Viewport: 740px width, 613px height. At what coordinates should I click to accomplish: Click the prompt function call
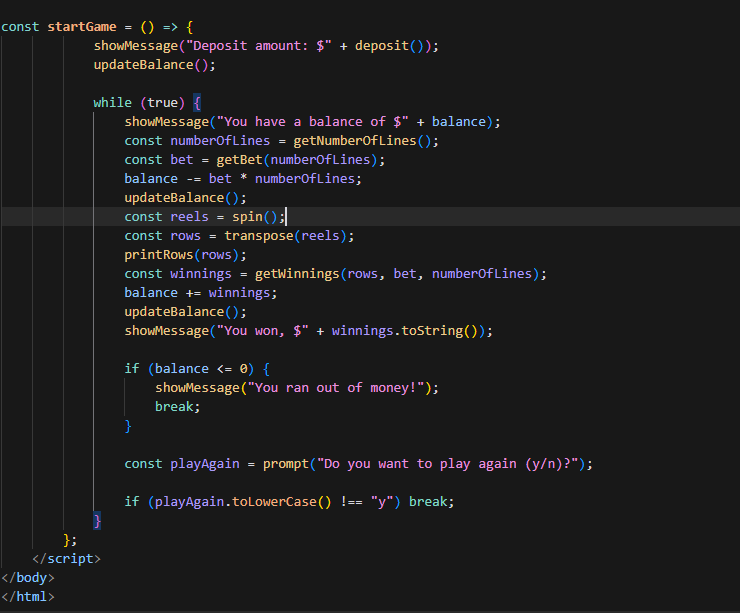click(x=286, y=464)
